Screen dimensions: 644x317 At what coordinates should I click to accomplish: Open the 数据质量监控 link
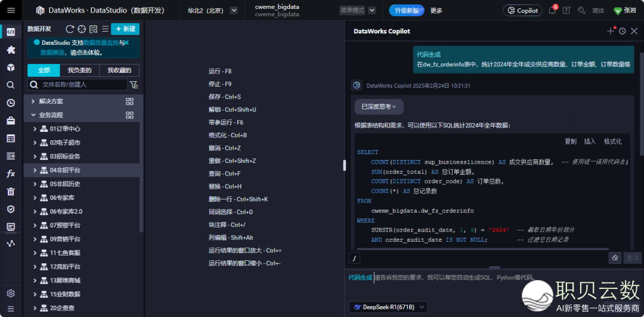click(101, 42)
